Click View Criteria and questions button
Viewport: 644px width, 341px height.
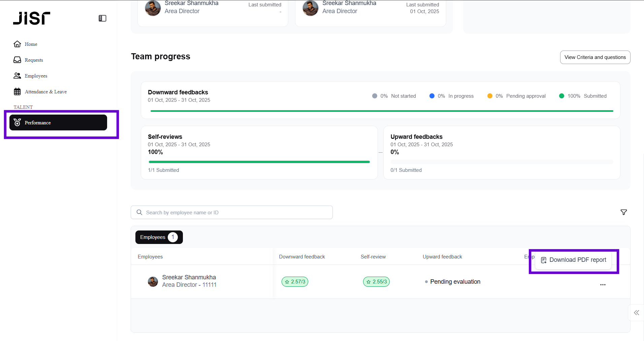[595, 57]
